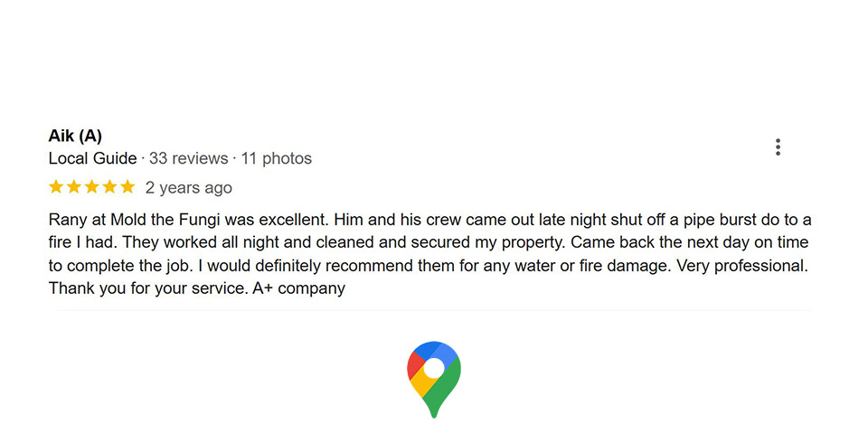Viewport: 868px width, 434px height.
Task: View the reviewer's 11 photos
Action: (x=277, y=159)
